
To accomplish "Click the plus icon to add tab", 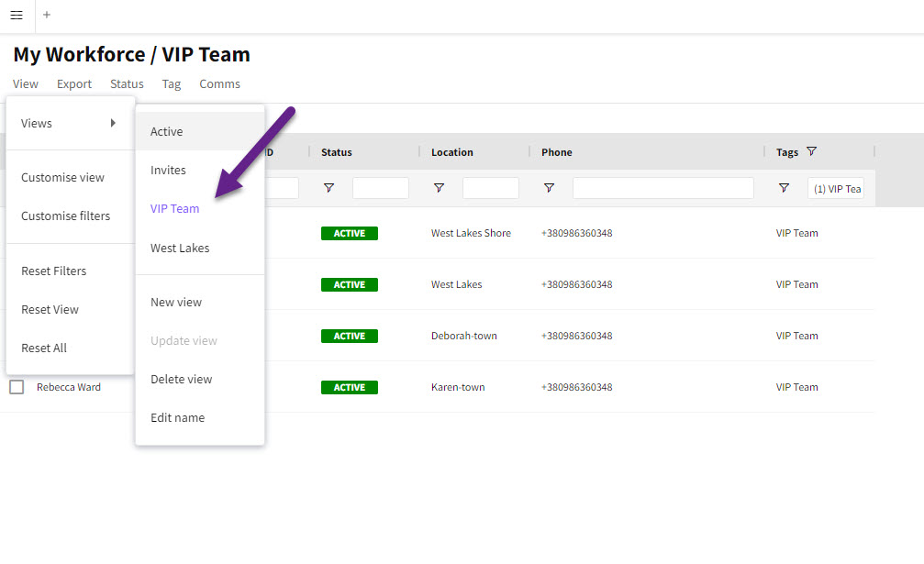I will tap(47, 15).
